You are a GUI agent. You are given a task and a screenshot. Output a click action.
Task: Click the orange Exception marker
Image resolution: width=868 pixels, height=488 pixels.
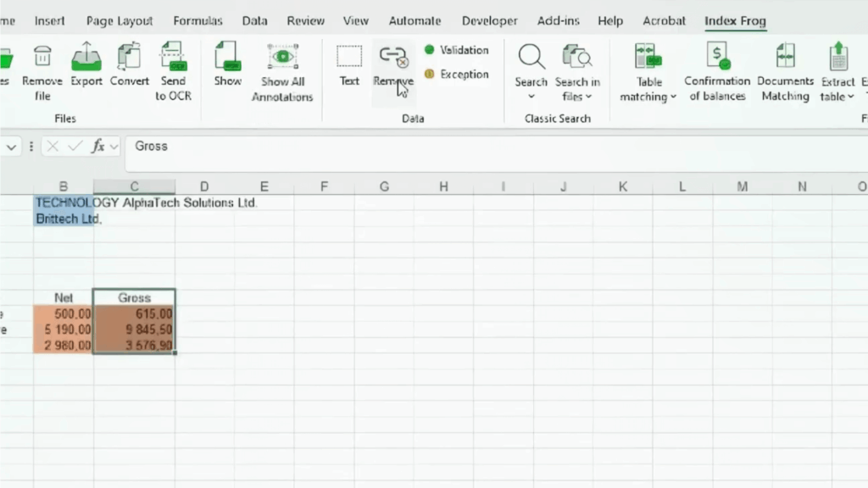coord(429,74)
